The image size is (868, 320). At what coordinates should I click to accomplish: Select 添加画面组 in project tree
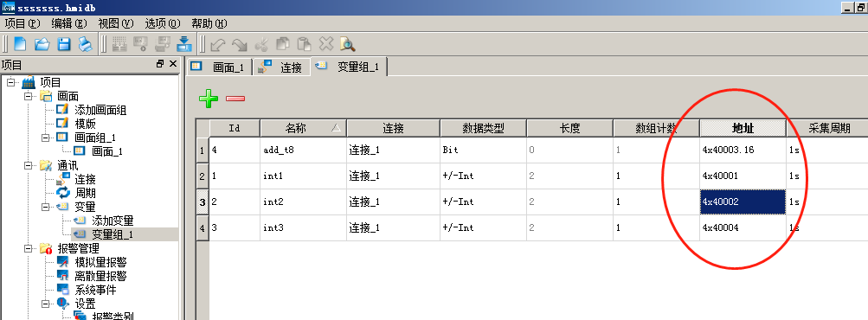click(x=100, y=110)
